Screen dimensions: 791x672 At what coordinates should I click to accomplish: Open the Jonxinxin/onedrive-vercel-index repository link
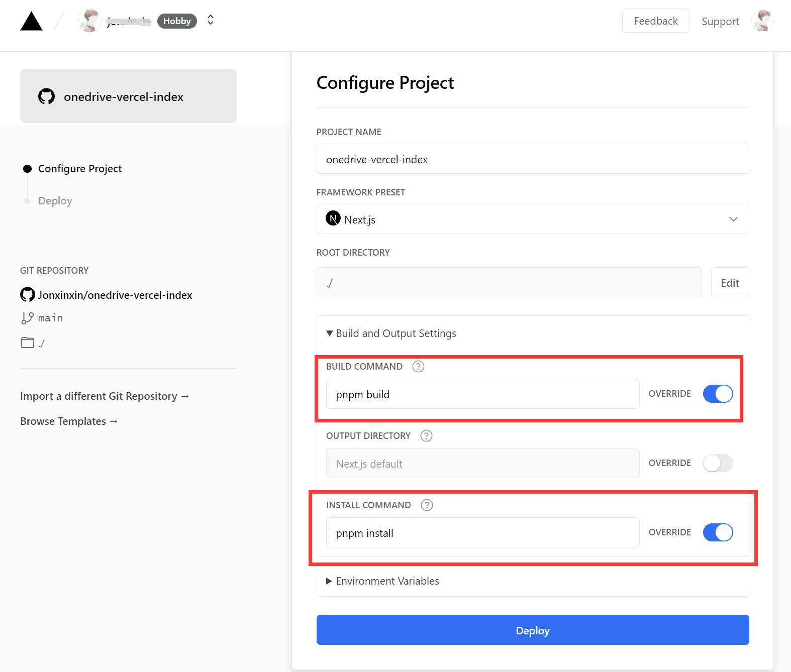[115, 295]
